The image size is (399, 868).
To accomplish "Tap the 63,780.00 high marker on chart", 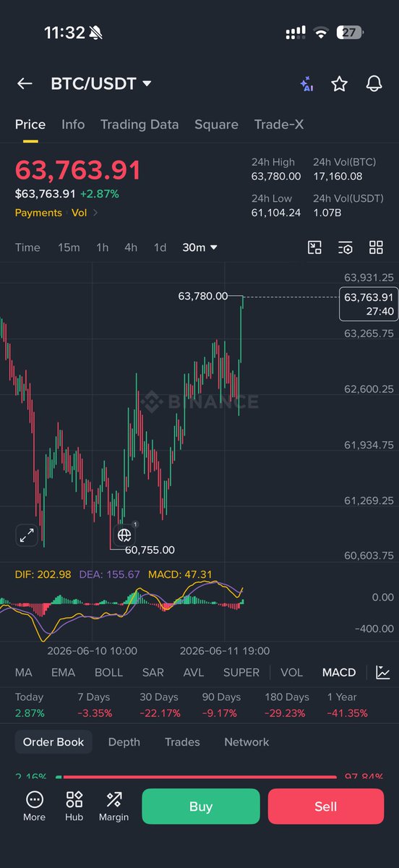I will coord(202,296).
